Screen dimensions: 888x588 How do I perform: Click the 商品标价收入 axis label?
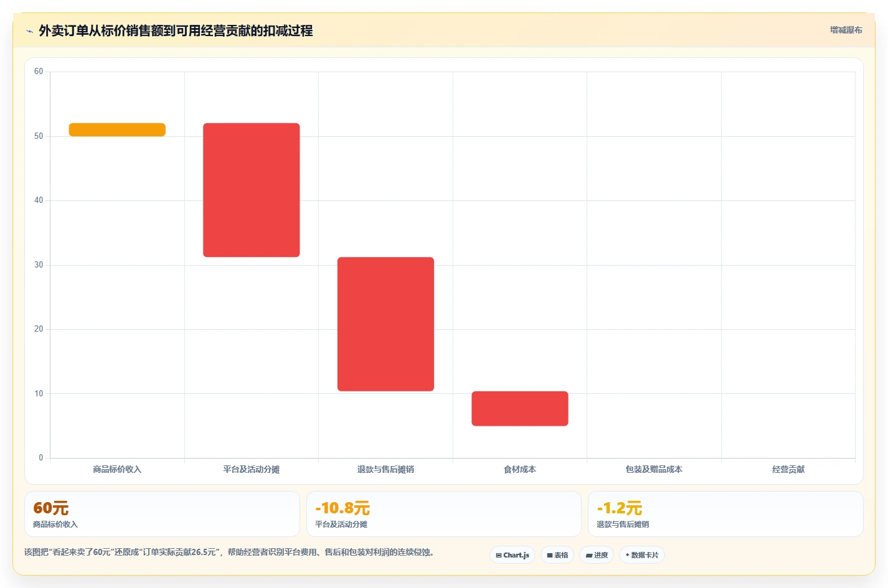tap(117, 469)
